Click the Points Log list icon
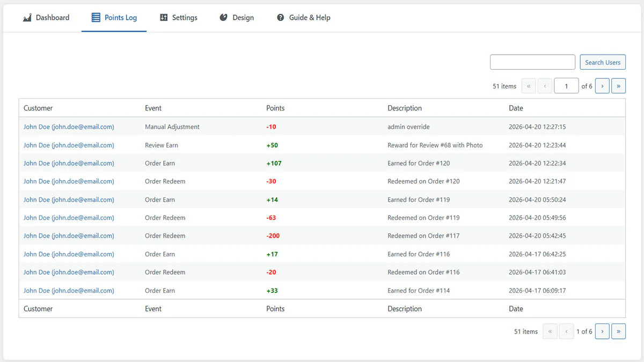Screen dimensions: 644x362 tap(96, 18)
